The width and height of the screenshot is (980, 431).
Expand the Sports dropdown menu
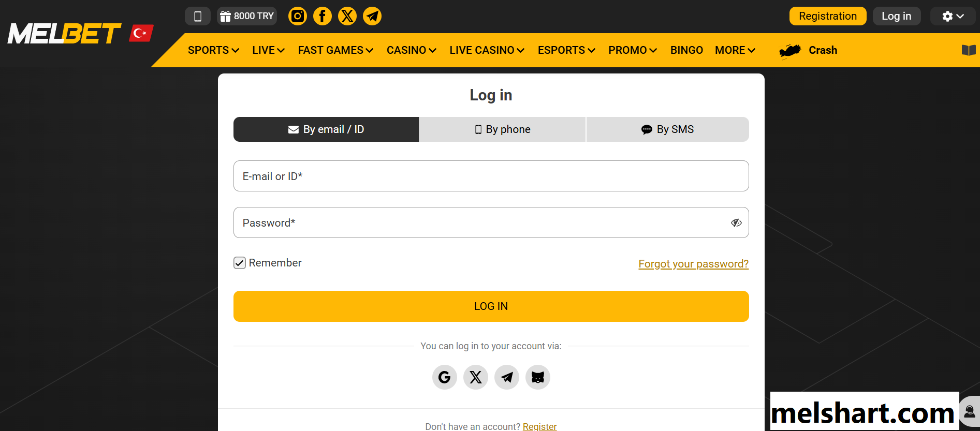coord(213,50)
